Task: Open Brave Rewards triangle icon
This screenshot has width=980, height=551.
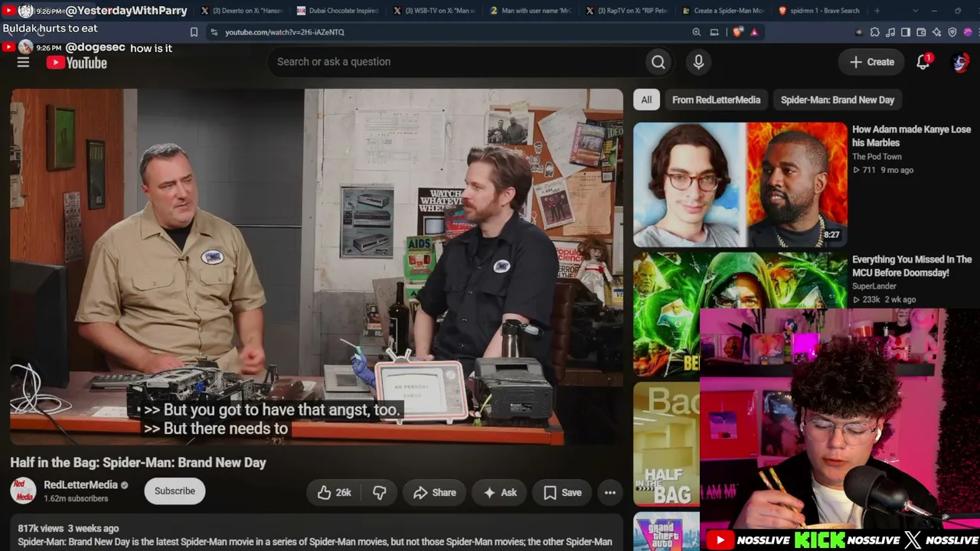Action: point(754,32)
